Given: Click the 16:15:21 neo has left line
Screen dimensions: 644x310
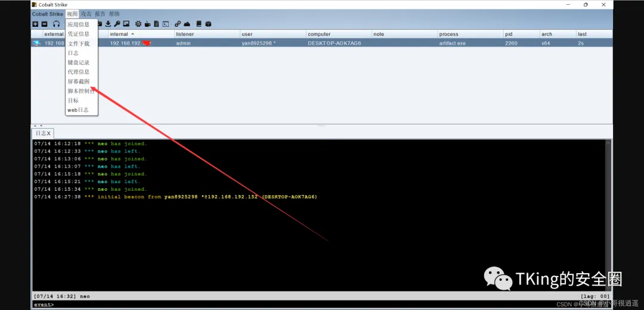Looking at the screenshot, I should [87, 181].
